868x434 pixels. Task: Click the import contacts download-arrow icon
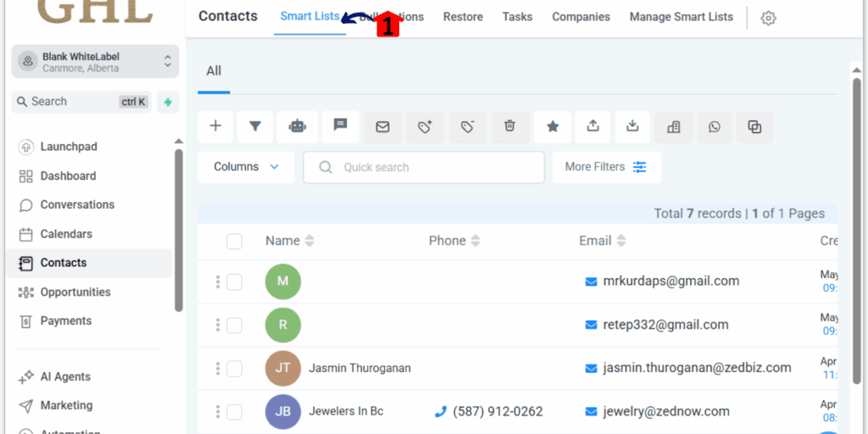point(632,126)
